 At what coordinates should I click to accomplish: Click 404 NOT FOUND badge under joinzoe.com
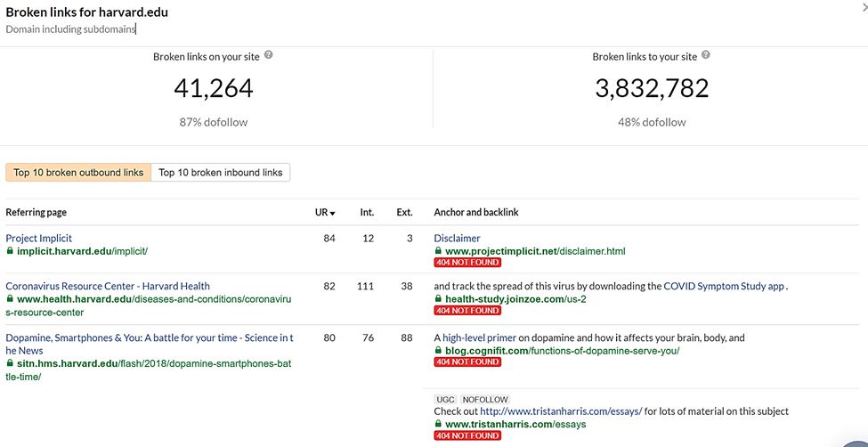(467, 310)
